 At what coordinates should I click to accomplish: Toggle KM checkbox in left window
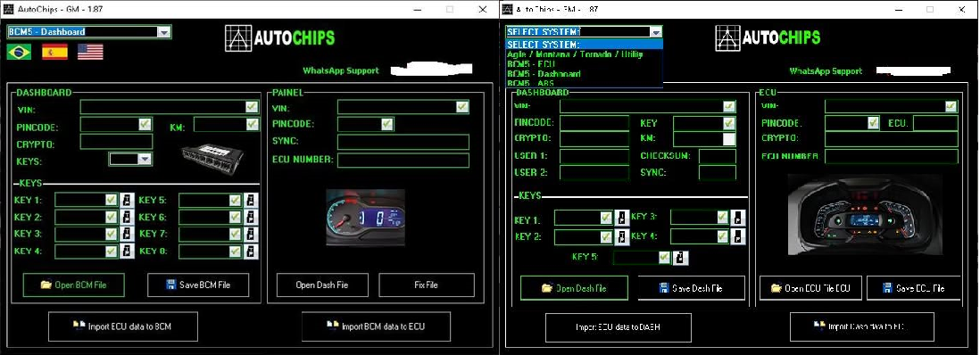click(252, 124)
